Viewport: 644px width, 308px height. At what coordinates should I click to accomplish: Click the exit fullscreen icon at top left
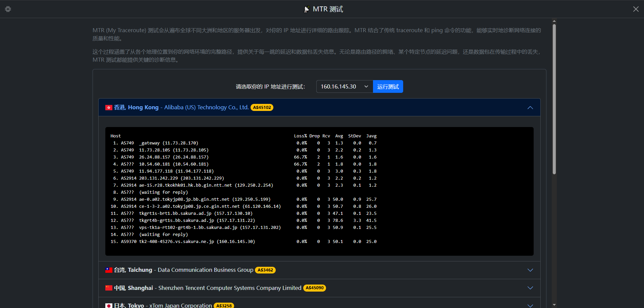[x=8, y=9]
